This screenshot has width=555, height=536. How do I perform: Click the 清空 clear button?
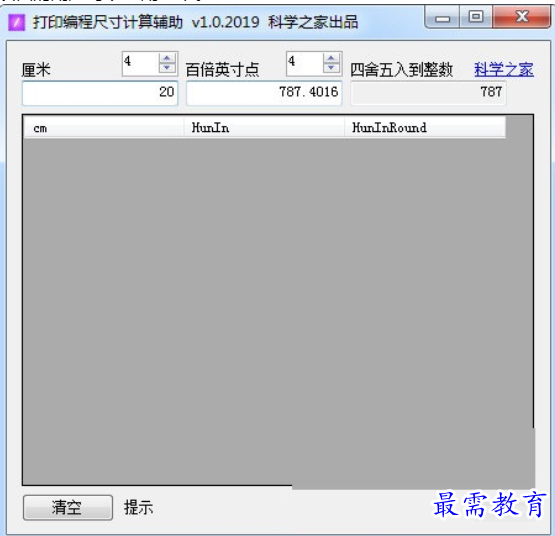pos(68,507)
